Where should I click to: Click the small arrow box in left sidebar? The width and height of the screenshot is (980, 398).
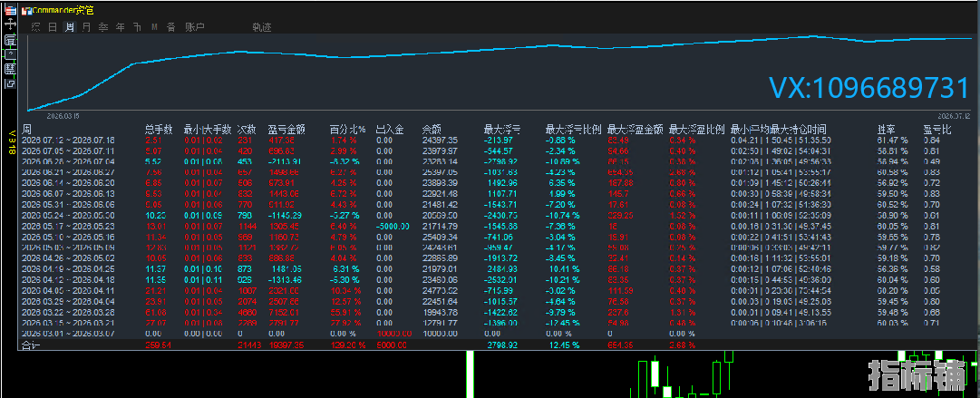(9, 54)
